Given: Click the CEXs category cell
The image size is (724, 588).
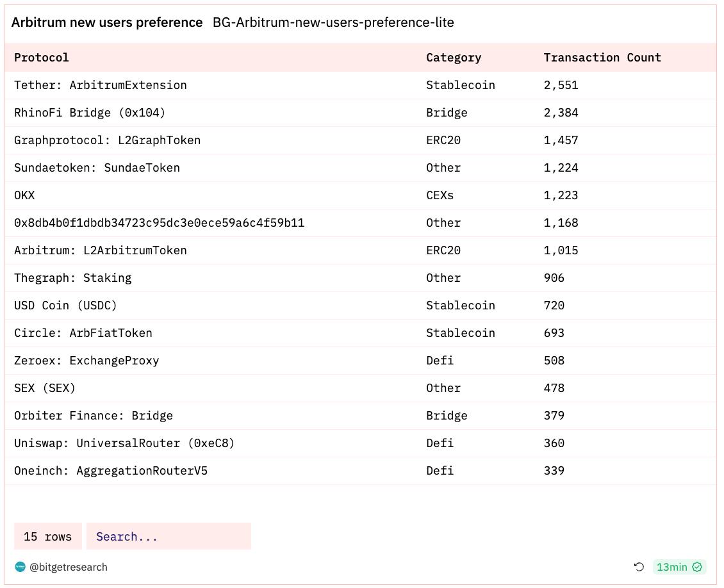Looking at the screenshot, I should click(x=440, y=195).
